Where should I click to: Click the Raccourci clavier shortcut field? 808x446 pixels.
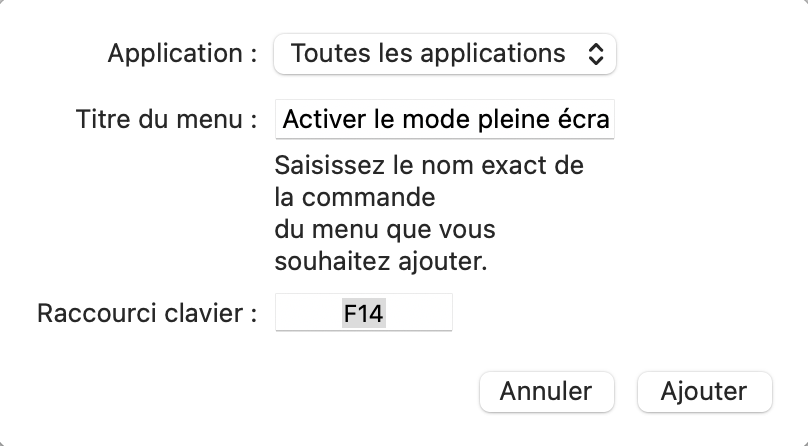pyautogui.click(x=363, y=313)
